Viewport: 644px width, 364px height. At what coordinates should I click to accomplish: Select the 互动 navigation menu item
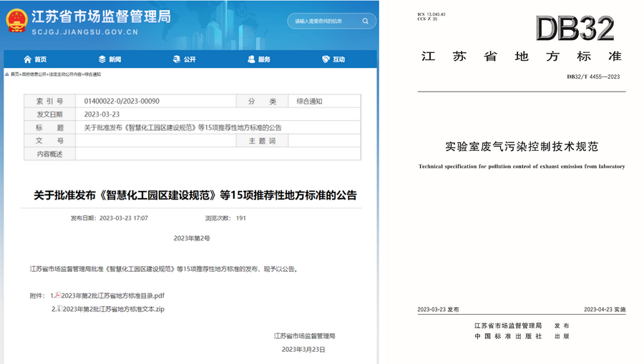pyautogui.click(x=338, y=59)
